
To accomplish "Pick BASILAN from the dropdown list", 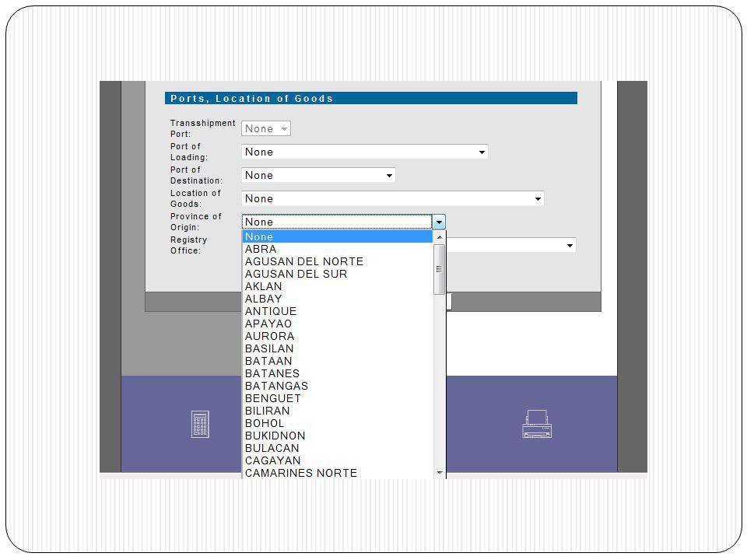I will (x=337, y=348).
